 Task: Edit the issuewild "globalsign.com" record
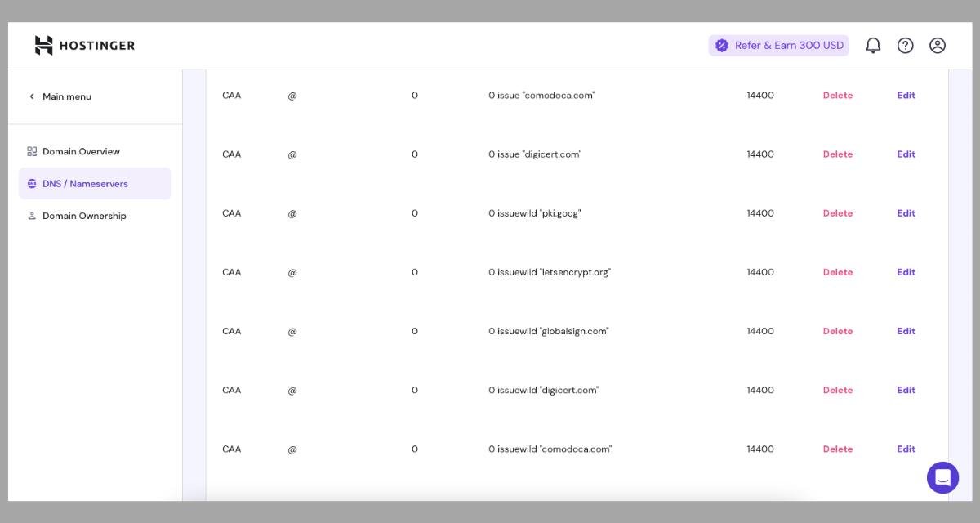pos(906,331)
